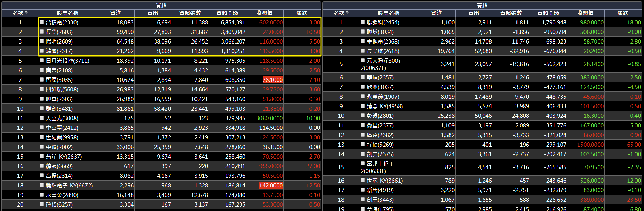This screenshot has width=644, height=211.
Task: Open stock 臻鼎-KY(4958)
Action: (385, 106)
